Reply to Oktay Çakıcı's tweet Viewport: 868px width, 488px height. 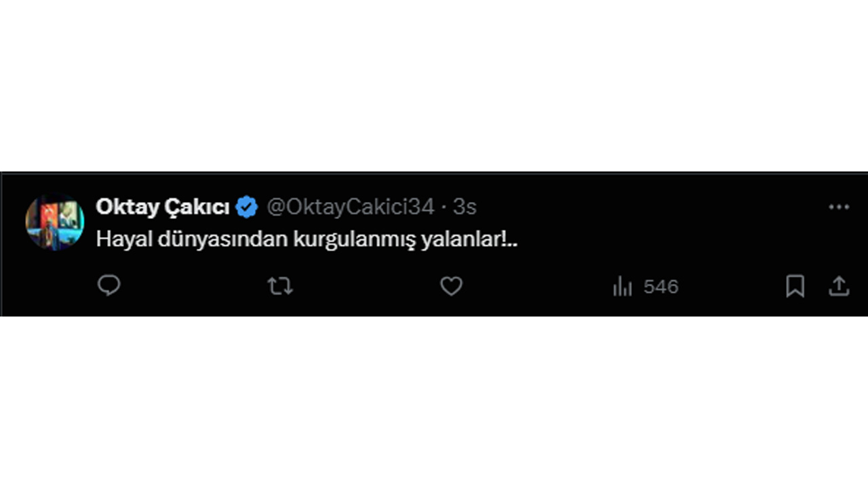(x=108, y=286)
